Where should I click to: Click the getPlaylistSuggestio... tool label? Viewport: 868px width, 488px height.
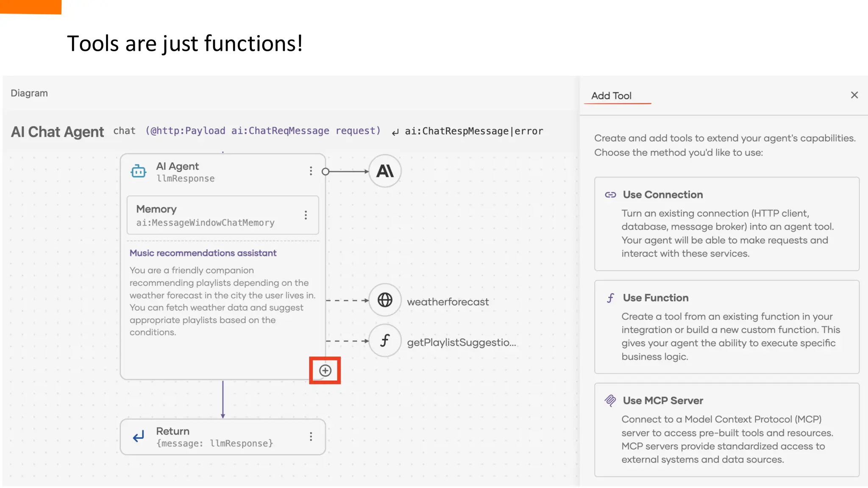click(462, 342)
